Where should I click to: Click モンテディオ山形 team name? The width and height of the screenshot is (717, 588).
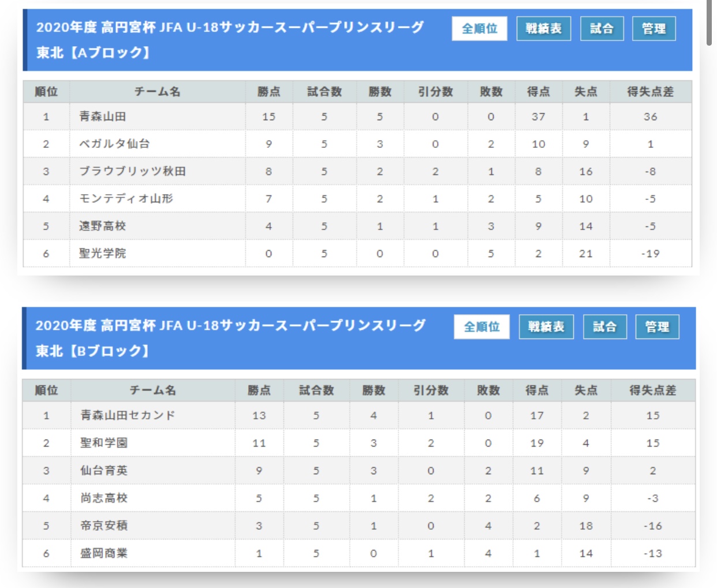(126, 199)
